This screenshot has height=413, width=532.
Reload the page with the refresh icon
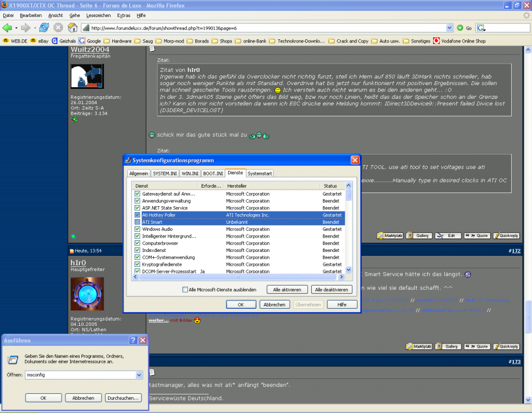click(x=44, y=28)
